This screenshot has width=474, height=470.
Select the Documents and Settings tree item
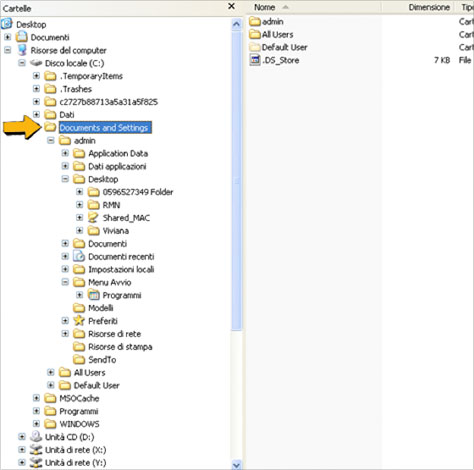pos(105,127)
